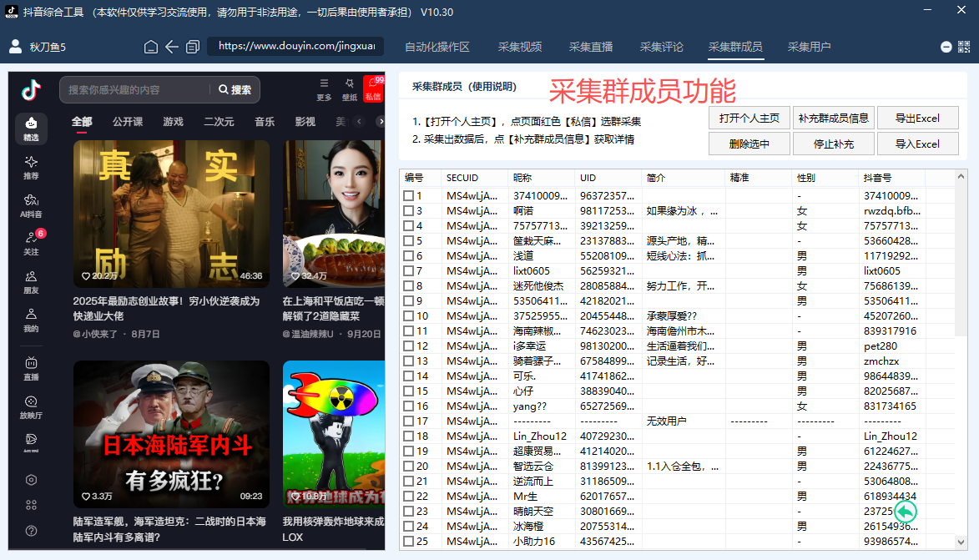Click the URL address bar

coord(296,46)
